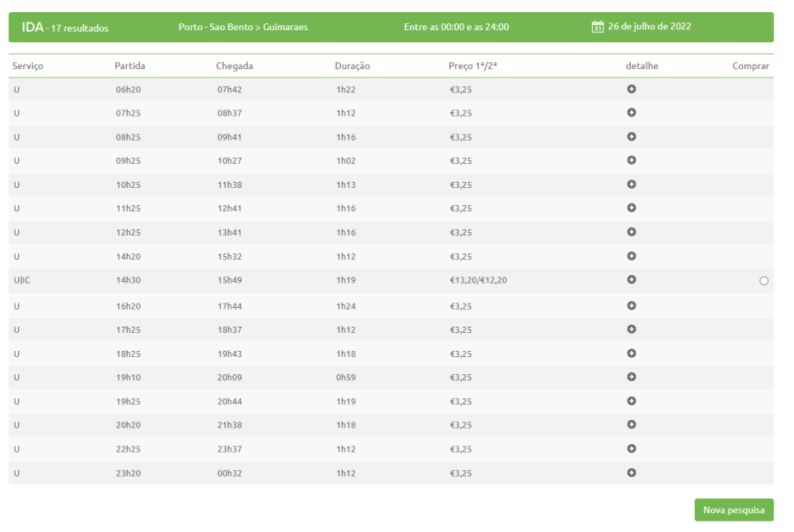Expand details for the 12h25 departure

631,232
